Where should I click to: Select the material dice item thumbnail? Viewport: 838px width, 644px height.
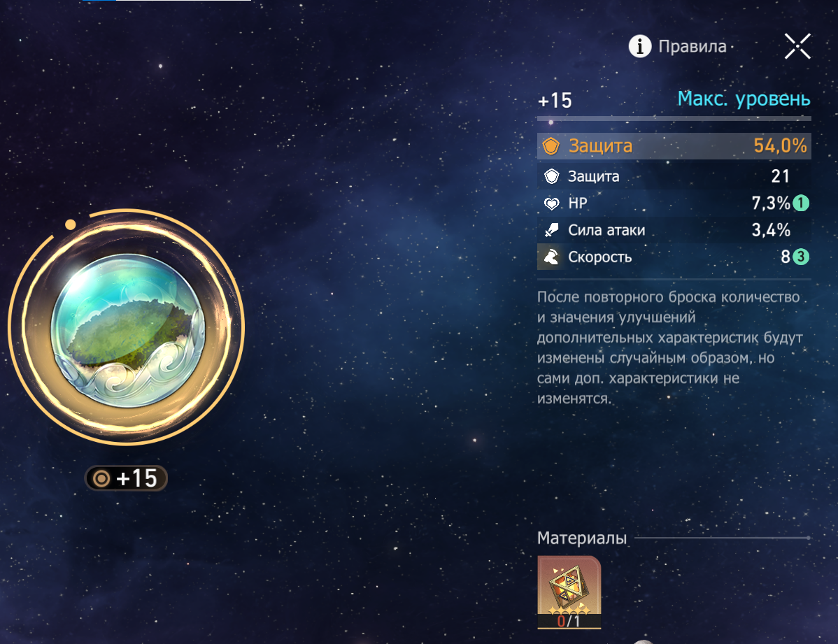[x=569, y=592]
